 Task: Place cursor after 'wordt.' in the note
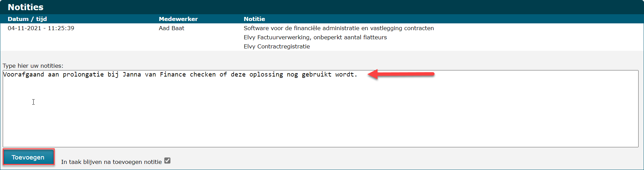tap(358, 75)
